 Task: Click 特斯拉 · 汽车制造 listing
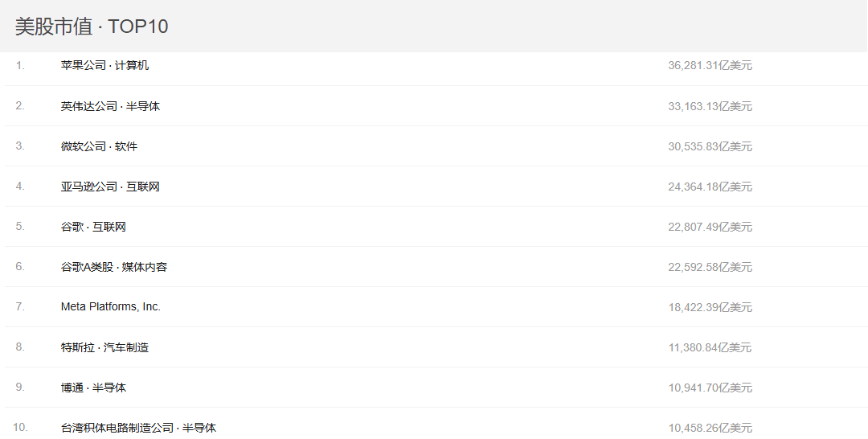point(104,347)
